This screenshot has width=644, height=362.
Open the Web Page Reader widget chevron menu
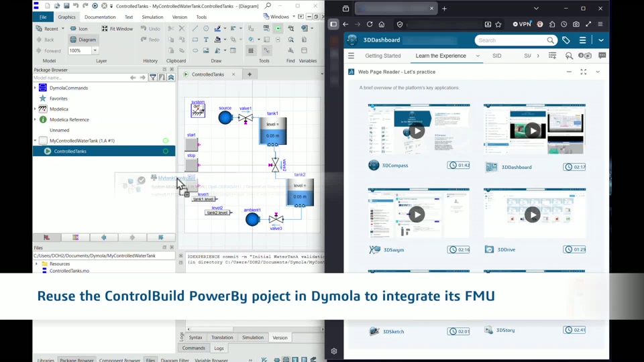point(598,72)
